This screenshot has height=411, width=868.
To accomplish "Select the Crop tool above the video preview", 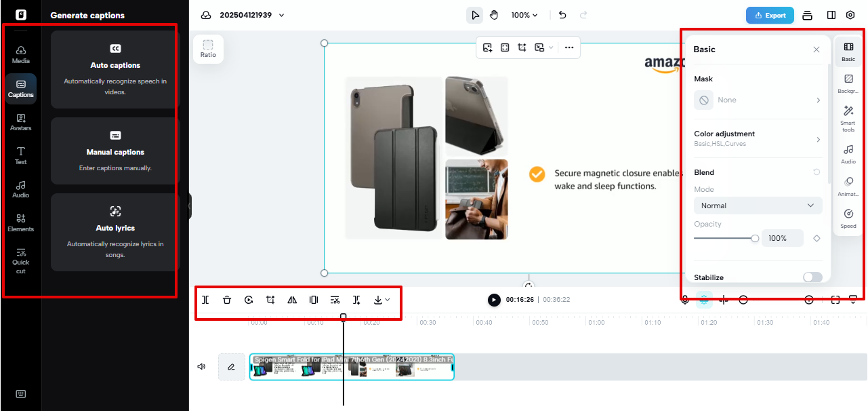I will [522, 47].
